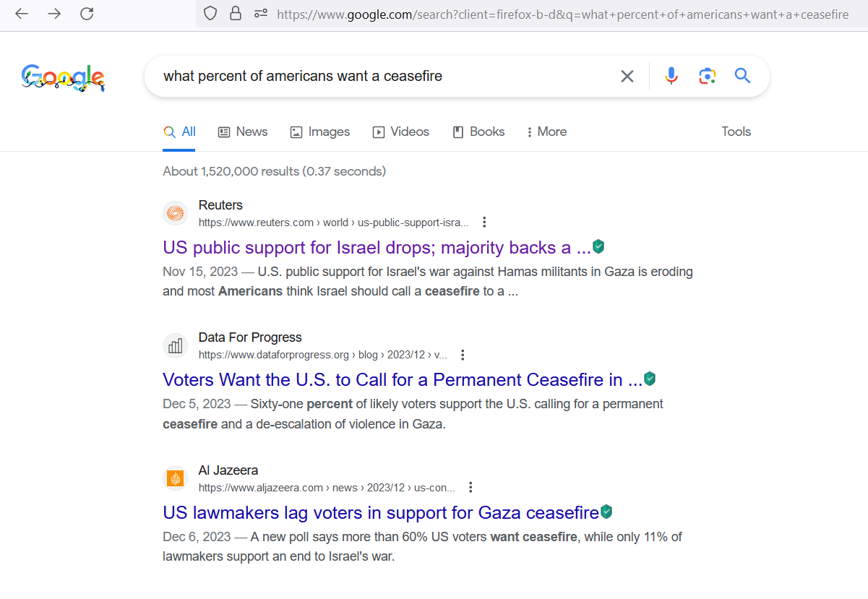Click the Data For Progress site name
This screenshot has height=599, width=868.
tap(250, 337)
